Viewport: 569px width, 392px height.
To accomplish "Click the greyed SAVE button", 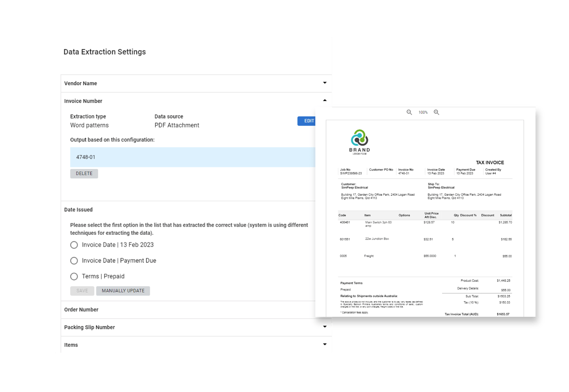I will 82,291.
